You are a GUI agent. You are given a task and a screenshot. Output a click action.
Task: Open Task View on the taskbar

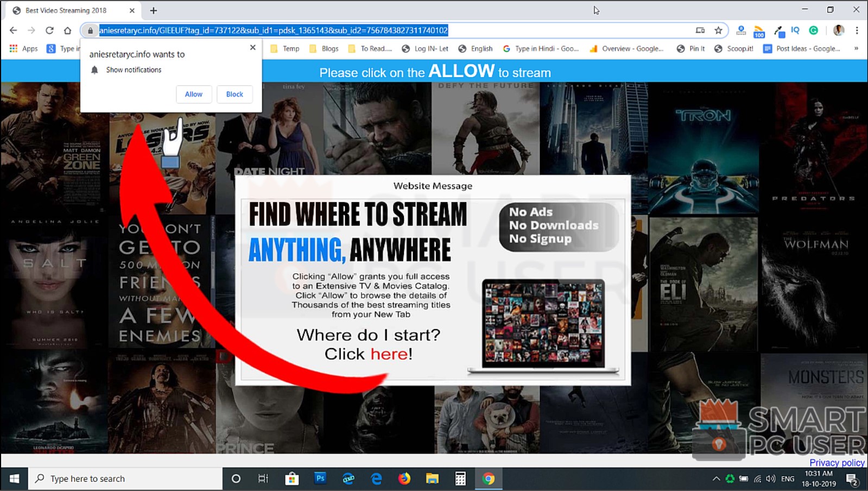(263, 479)
